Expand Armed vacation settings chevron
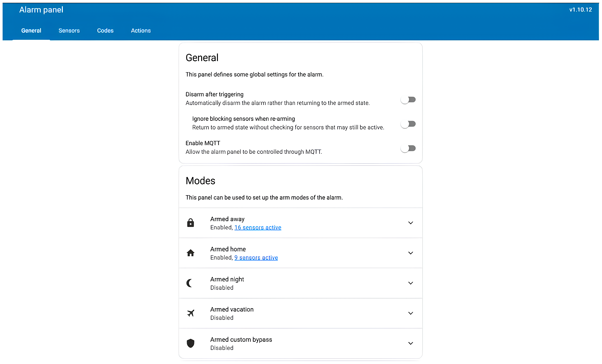Image resolution: width=602 pixels, height=364 pixels. [x=411, y=313]
